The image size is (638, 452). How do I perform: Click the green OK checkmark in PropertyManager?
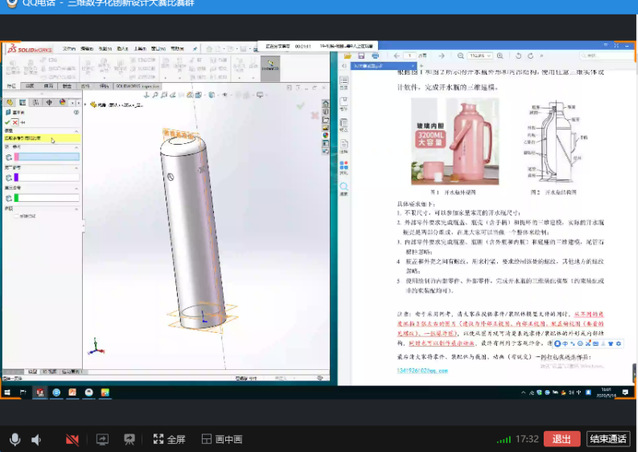tap(8, 120)
